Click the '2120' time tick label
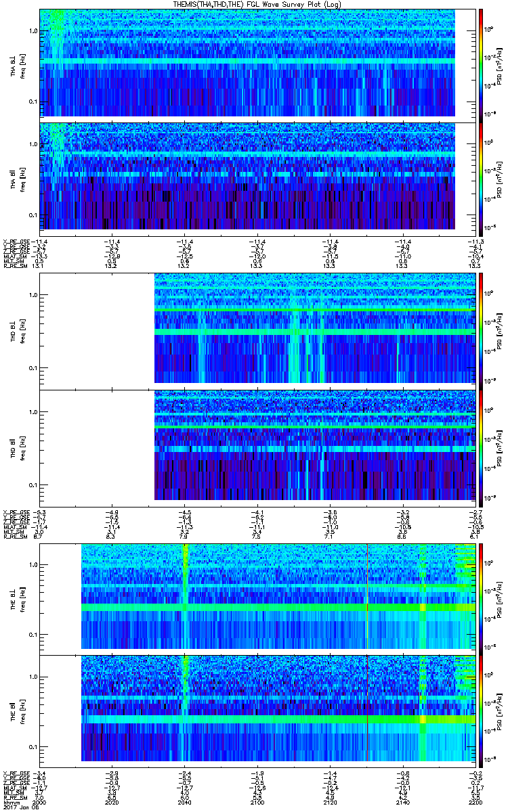Image resolution: width=508 pixels, height=812 pixels. tap(330, 803)
